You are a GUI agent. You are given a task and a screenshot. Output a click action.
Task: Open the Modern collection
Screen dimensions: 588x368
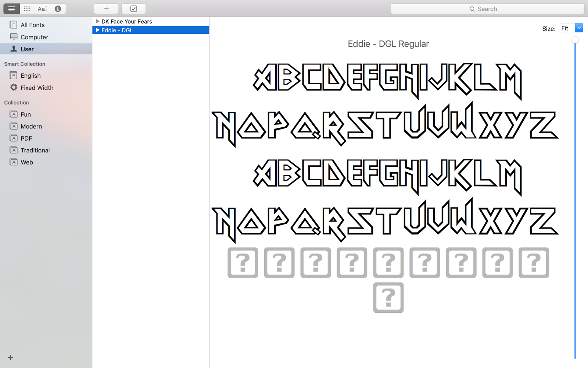[46, 126]
